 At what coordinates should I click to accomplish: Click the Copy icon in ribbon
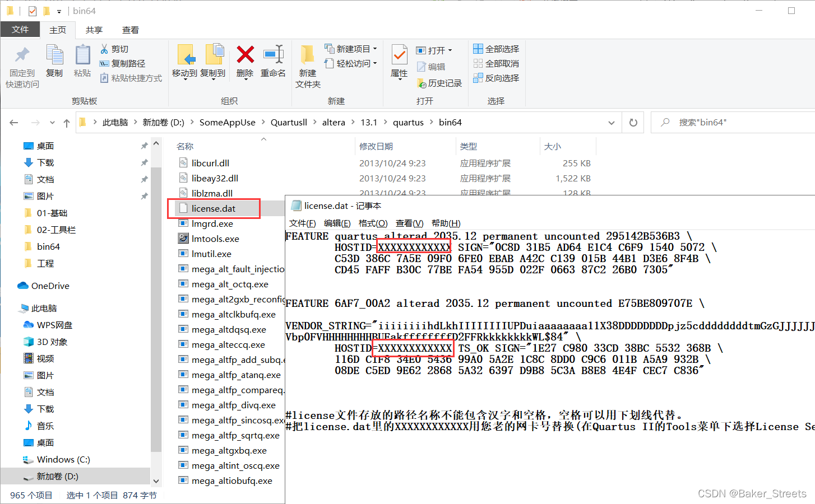click(x=54, y=55)
